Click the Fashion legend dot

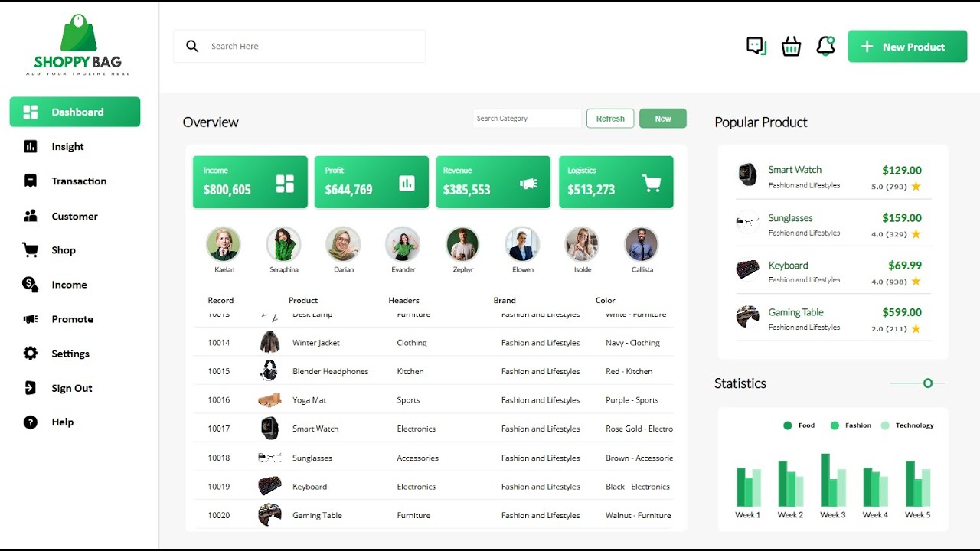click(x=835, y=425)
